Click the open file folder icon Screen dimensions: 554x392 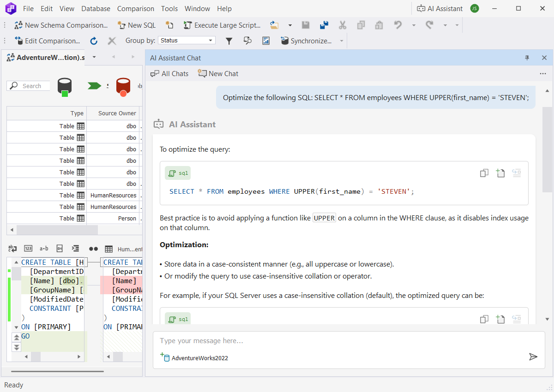pos(275,25)
